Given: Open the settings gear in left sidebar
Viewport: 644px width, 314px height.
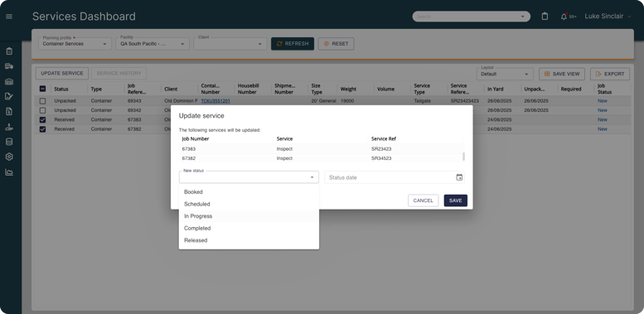Looking at the screenshot, I should point(9,157).
